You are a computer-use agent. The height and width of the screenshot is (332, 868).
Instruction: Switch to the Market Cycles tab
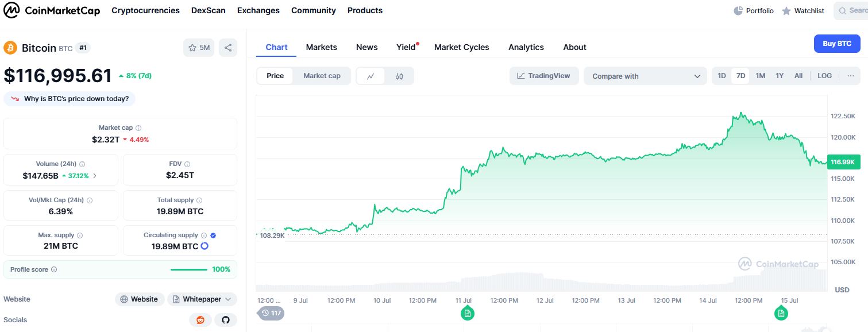[462, 47]
